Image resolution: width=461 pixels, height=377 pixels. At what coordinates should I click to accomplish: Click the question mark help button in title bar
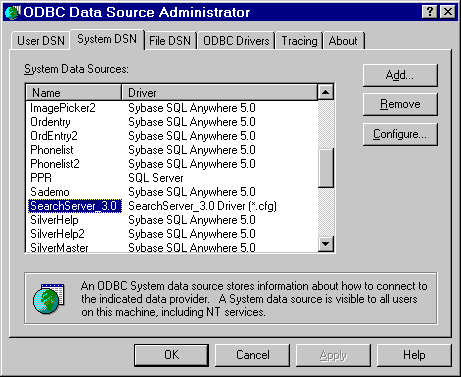[x=430, y=12]
